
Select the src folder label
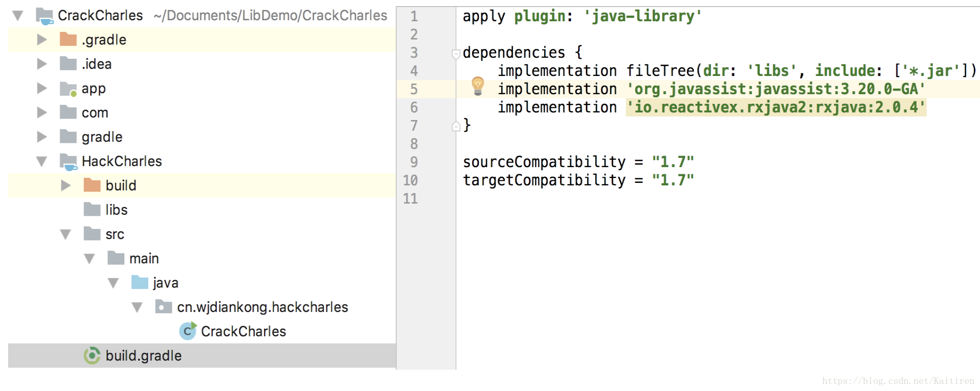point(115,234)
